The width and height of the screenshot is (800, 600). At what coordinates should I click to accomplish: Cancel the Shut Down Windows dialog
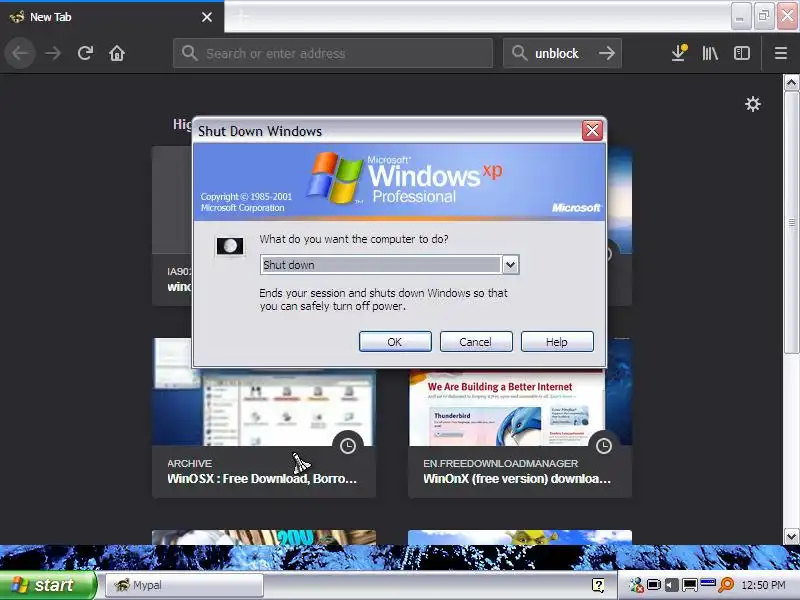(476, 341)
